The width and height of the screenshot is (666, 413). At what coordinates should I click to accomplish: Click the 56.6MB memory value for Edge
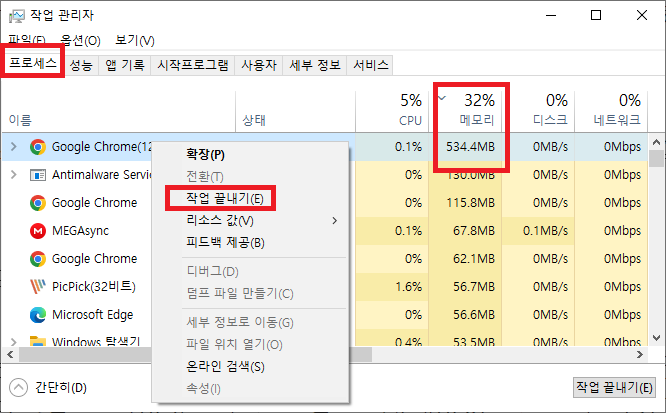coord(474,315)
